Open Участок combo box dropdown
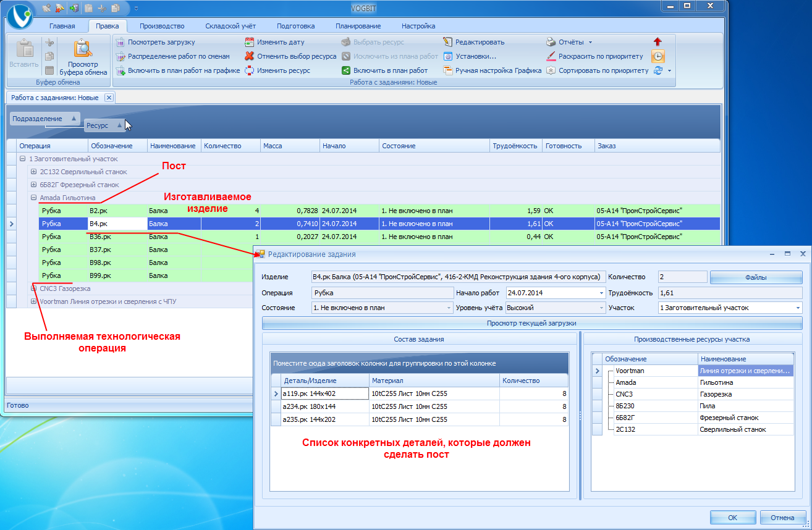812x530 pixels. point(798,308)
